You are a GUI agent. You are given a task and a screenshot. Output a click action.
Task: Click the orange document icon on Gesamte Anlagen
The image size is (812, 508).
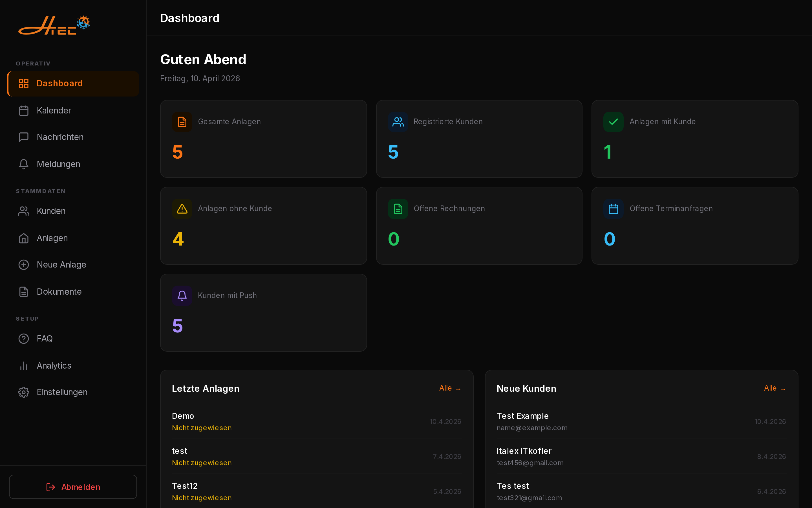click(x=182, y=122)
